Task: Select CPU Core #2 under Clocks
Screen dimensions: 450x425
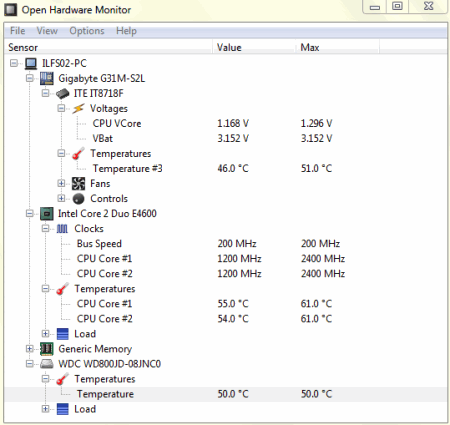Action: tap(226, 274)
